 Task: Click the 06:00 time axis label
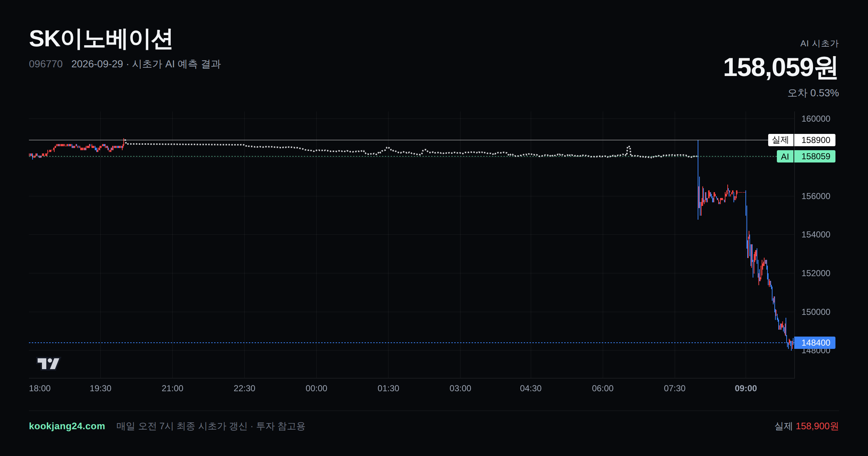pyautogui.click(x=603, y=388)
